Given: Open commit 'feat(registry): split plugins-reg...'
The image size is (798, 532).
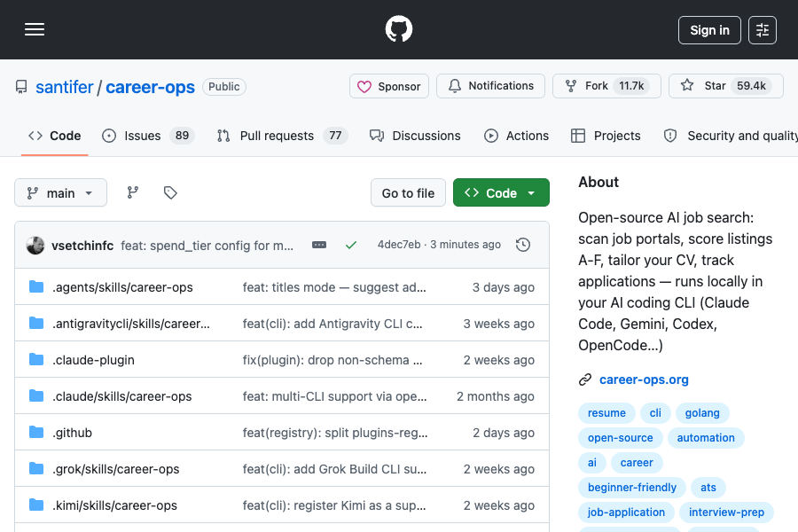Looking at the screenshot, I should [335, 433].
